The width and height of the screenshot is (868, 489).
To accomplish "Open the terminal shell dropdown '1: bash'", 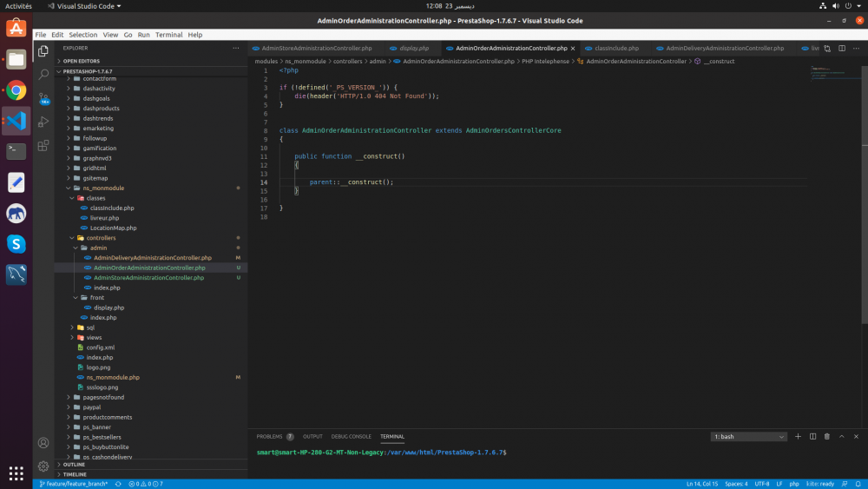I will click(748, 436).
